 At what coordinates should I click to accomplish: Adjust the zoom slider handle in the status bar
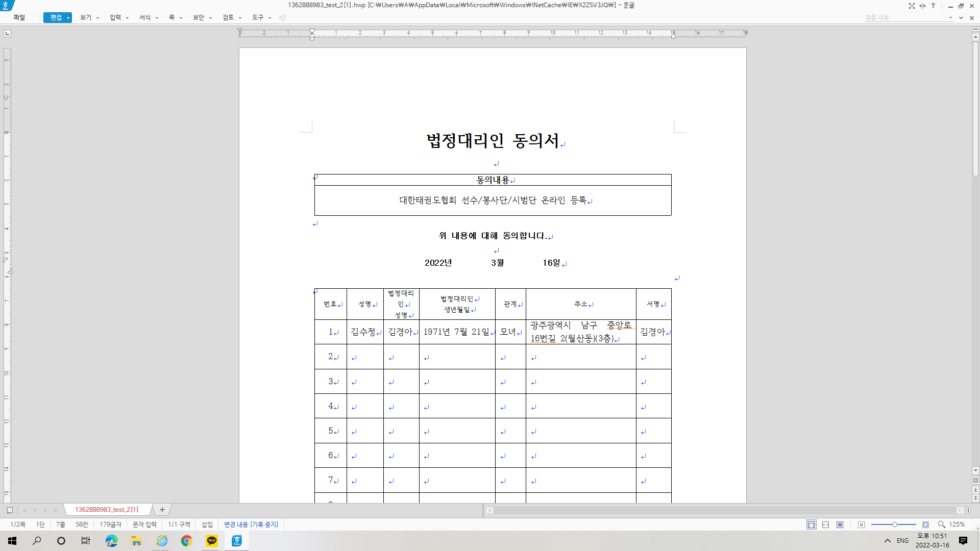pos(895,524)
